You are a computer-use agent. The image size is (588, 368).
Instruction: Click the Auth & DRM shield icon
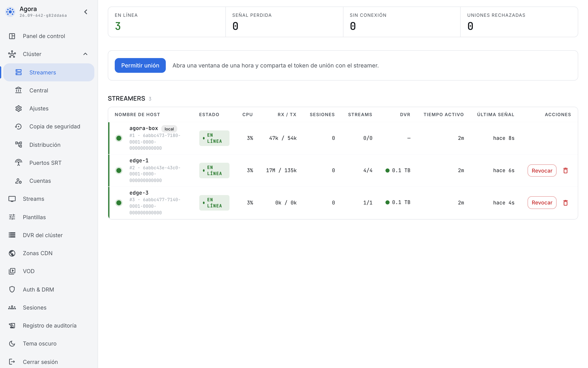click(x=12, y=289)
